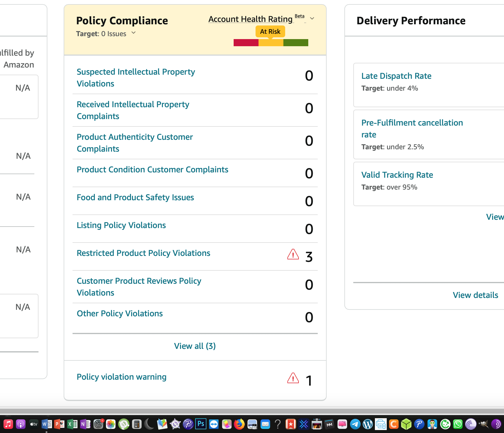Open Suspected Intellectual Property Violations
Image resolution: width=504 pixels, height=433 pixels.
click(x=136, y=78)
